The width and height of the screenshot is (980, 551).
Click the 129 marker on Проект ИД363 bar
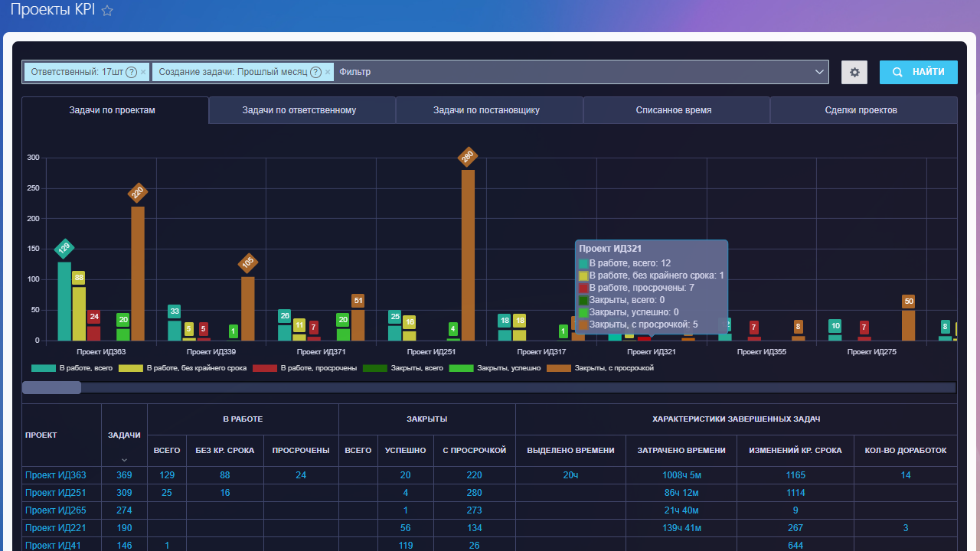coord(64,249)
